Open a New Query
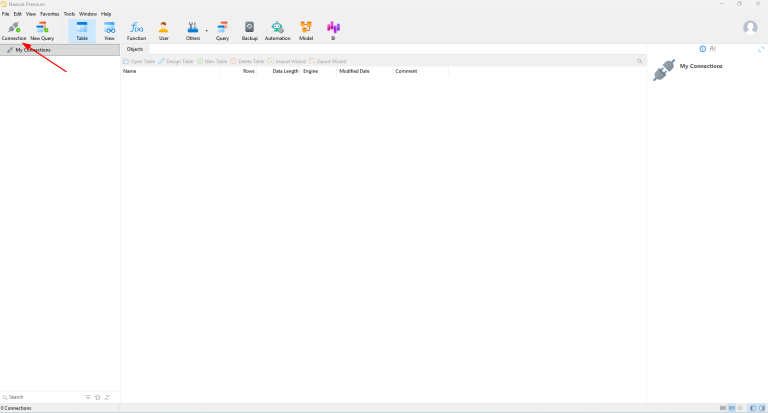 [x=41, y=30]
